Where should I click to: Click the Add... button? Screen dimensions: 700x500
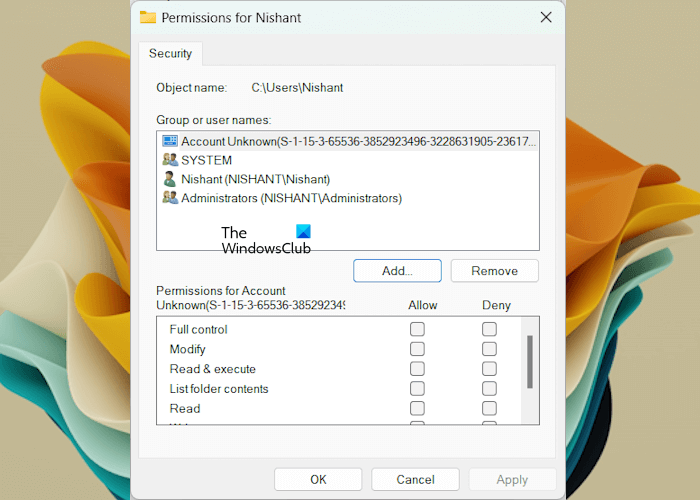[397, 271]
